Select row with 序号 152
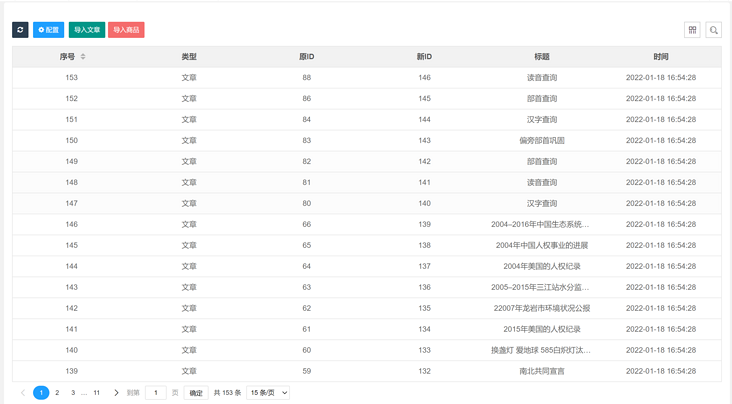732x404 pixels. [x=367, y=99]
